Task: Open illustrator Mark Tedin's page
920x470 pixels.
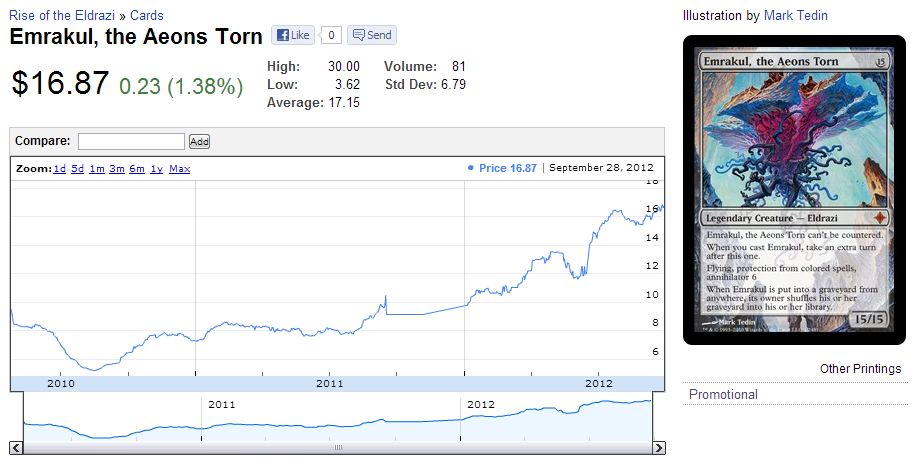Action: coord(795,15)
